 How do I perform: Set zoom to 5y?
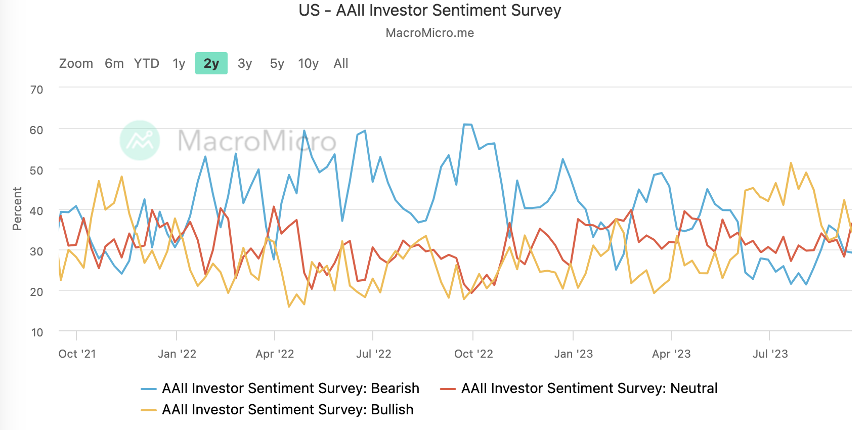tap(277, 63)
